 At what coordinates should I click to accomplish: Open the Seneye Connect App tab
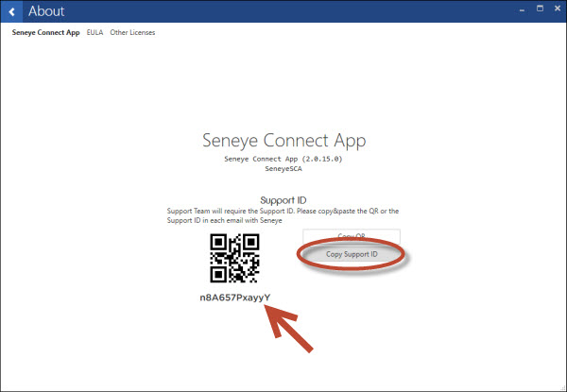pos(45,32)
